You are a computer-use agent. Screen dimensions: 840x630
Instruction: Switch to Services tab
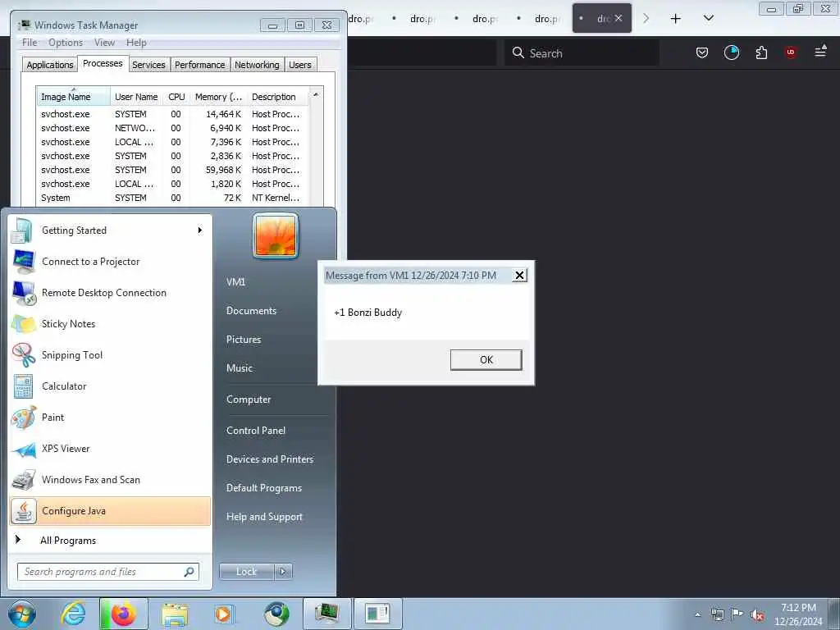pyautogui.click(x=148, y=65)
